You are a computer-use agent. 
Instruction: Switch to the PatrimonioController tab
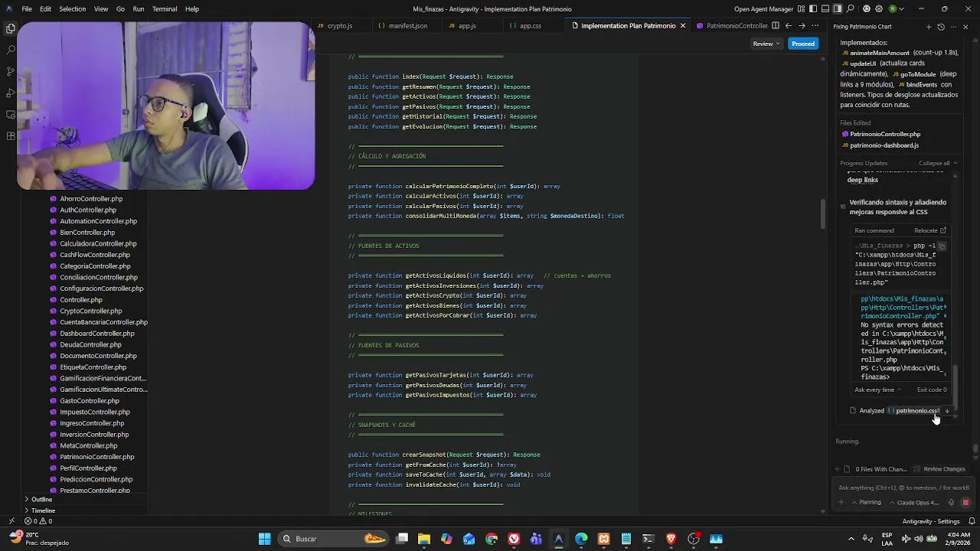(x=736, y=26)
